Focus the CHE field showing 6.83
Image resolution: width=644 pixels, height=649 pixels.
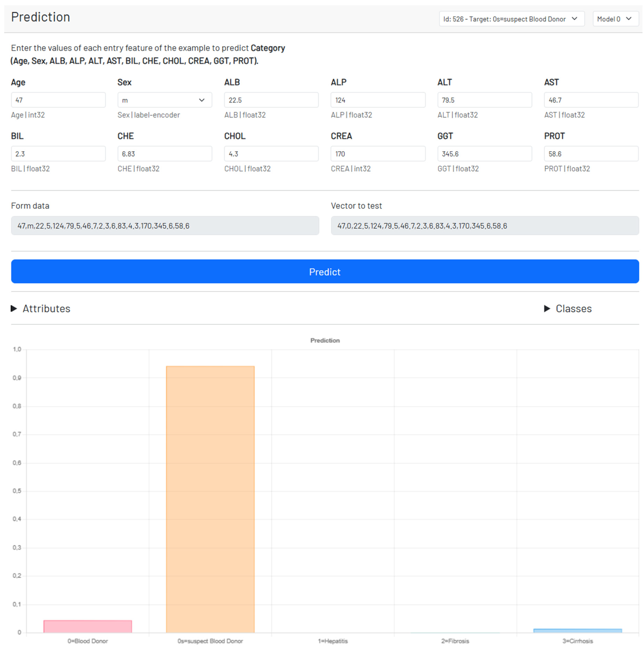click(164, 154)
